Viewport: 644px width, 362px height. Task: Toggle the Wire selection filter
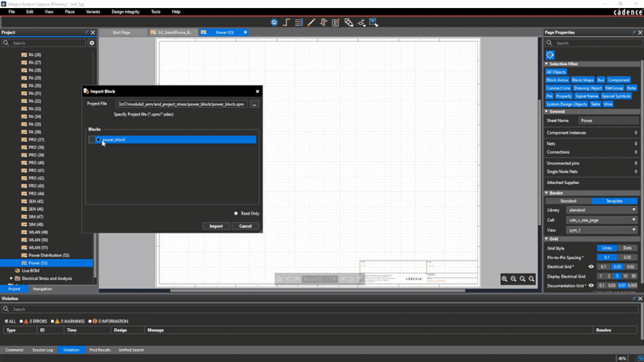click(608, 105)
